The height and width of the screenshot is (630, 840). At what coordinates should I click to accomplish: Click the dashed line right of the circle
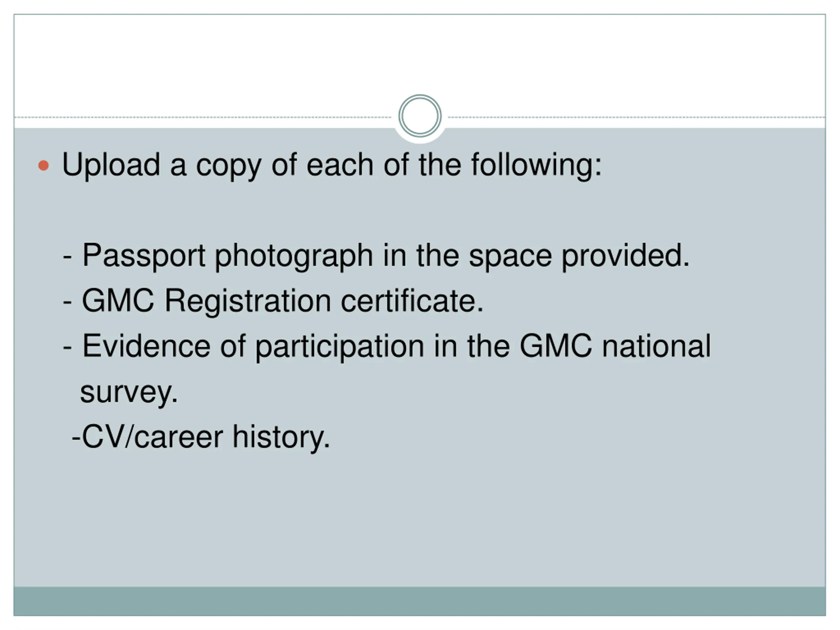click(637, 117)
